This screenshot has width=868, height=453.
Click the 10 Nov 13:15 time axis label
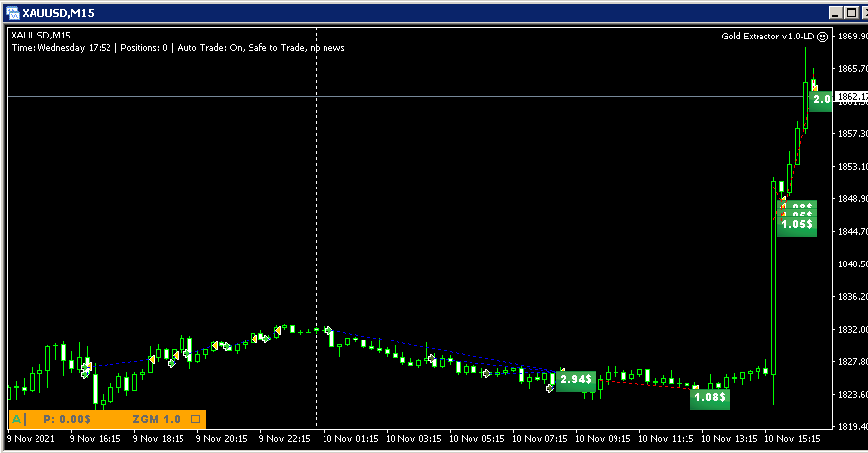click(x=729, y=438)
